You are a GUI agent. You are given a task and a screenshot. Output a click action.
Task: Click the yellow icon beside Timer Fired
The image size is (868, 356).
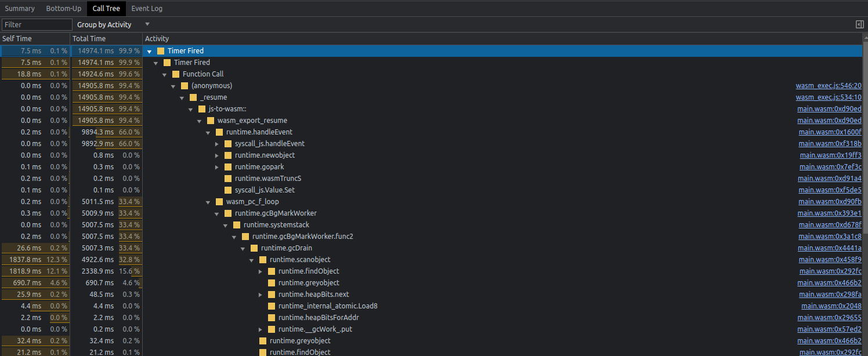click(x=162, y=50)
